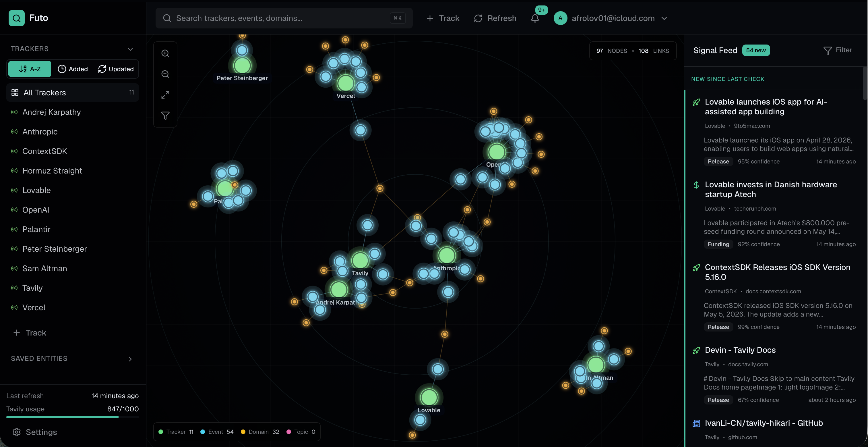Zoom out of the graph
Screen dimensions: 868x447
[165, 74]
